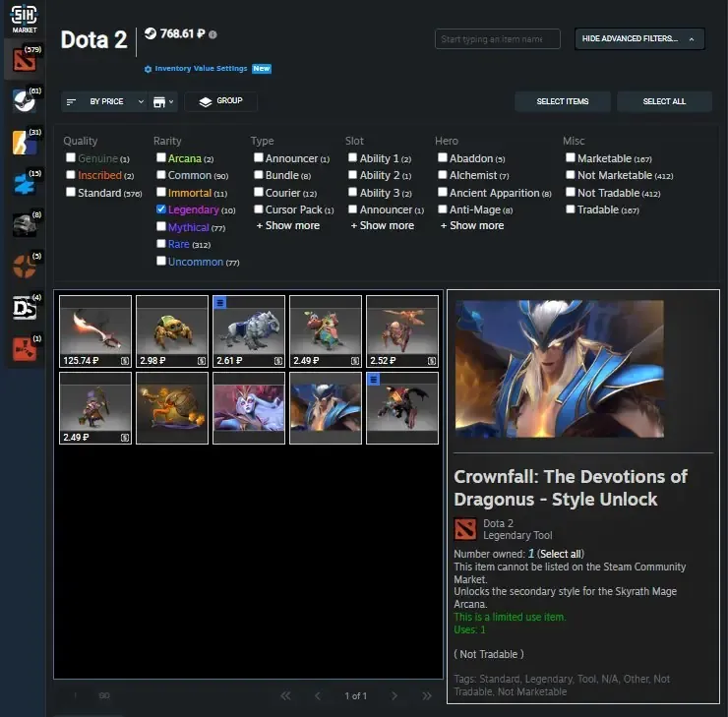Image resolution: width=728 pixels, height=717 pixels.
Task: Select the red sidebar game icon (1)
Action: 25,348
